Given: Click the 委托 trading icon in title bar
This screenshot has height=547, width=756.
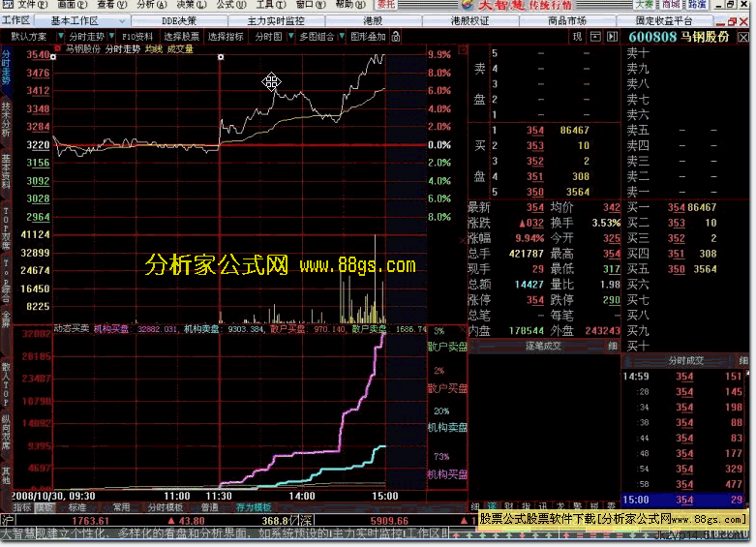Looking at the screenshot, I should coord(386,5).
